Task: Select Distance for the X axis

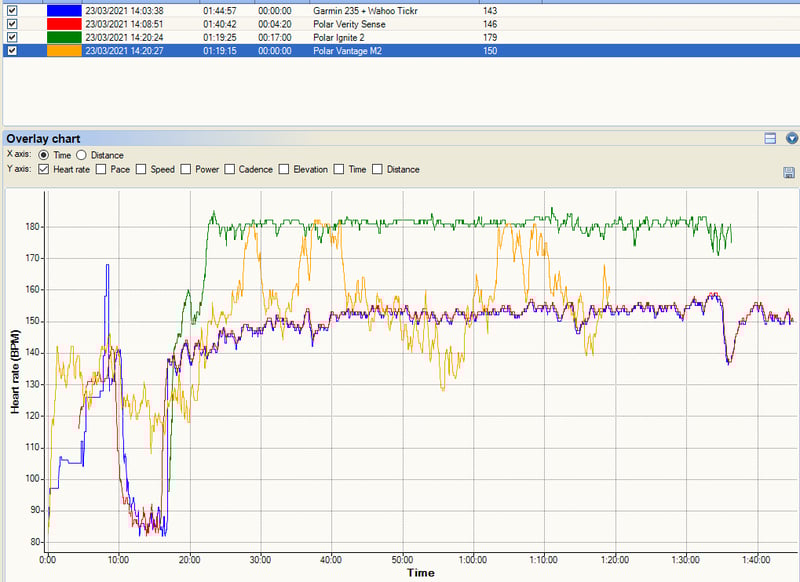Action: click(82, 155)
